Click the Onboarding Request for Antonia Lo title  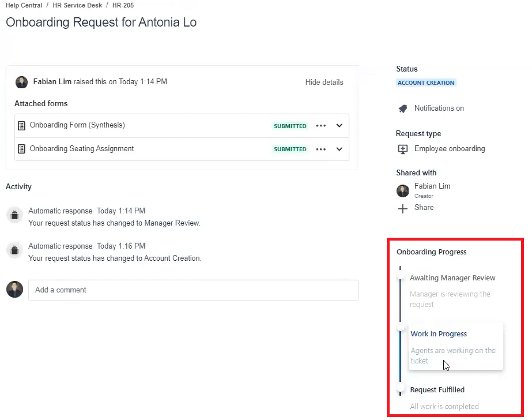(x=101, y=22)
